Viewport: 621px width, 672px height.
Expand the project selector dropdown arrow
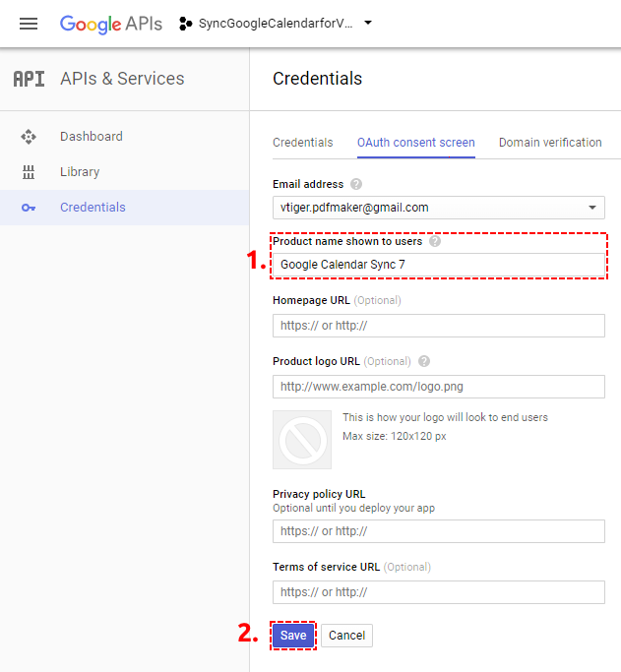pyautogui.click(x=368, y=23)
